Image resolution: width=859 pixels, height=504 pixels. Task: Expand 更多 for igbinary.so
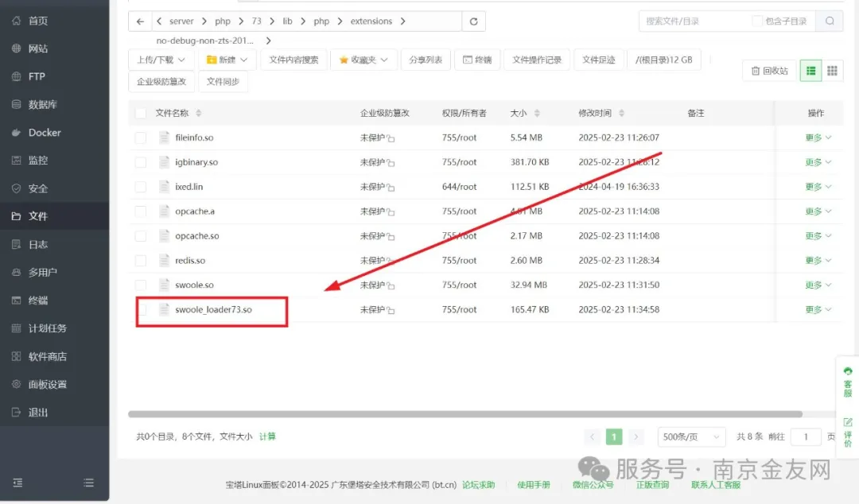click(x=818, y=162)
